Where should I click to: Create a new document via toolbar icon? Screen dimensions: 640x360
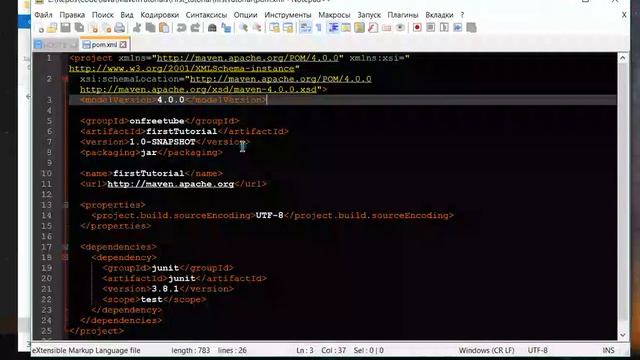click(x=40, y=28)
